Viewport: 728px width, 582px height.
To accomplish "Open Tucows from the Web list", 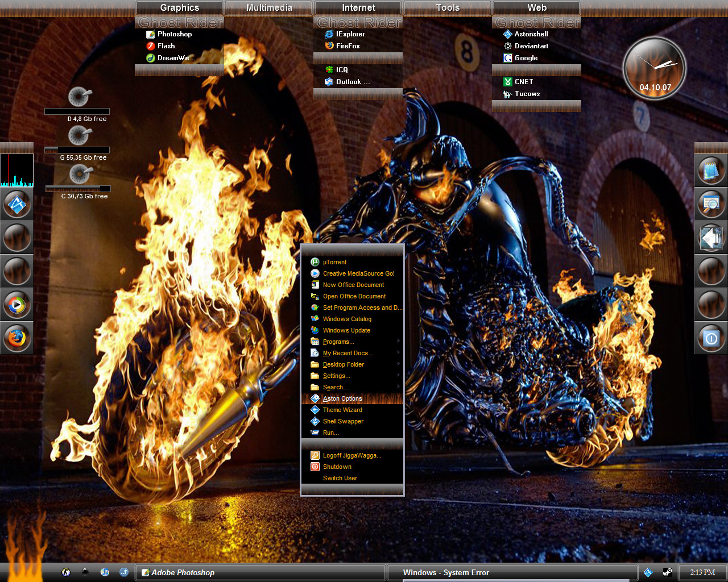I will (522, 94).
